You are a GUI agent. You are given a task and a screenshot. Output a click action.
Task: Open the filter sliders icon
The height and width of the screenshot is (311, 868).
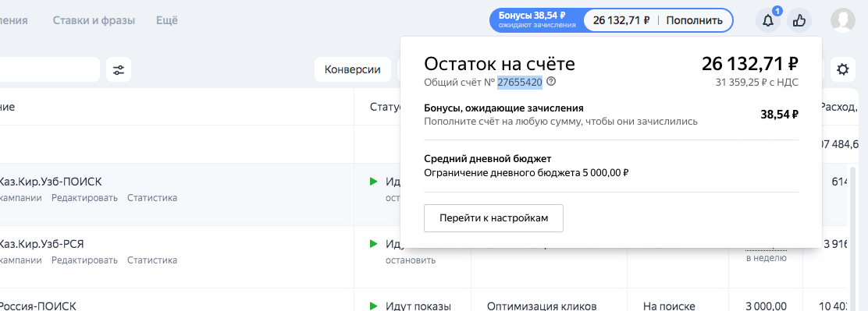[x=119, y=69]
